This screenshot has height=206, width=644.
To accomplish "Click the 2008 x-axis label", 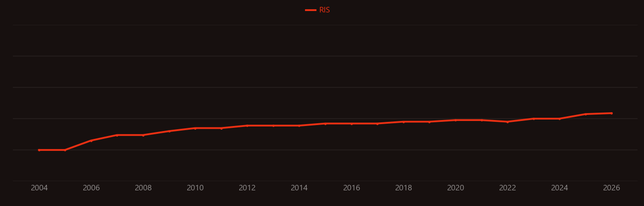I will [143, 188].
